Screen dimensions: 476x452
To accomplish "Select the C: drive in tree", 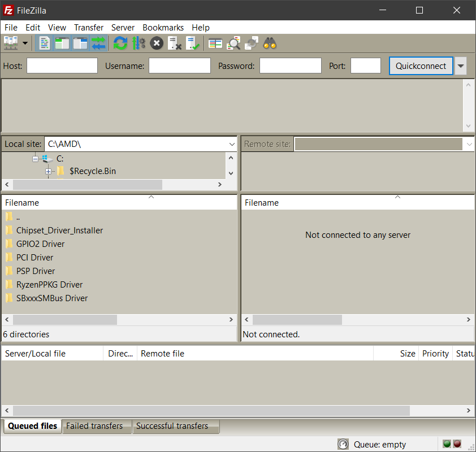I will (60, 159).
